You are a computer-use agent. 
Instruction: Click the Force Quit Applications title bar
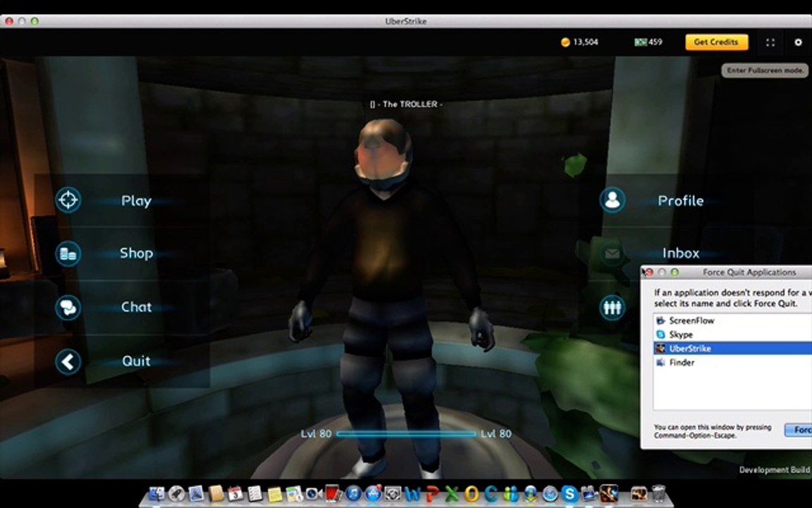(x=727, y=272)
